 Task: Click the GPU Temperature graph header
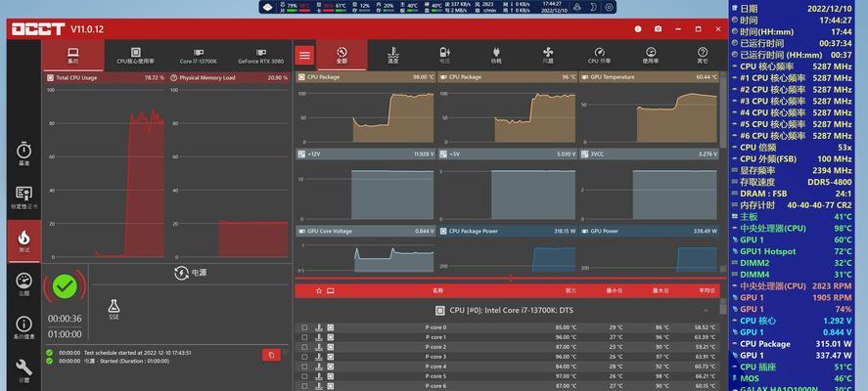coord(649,77)
